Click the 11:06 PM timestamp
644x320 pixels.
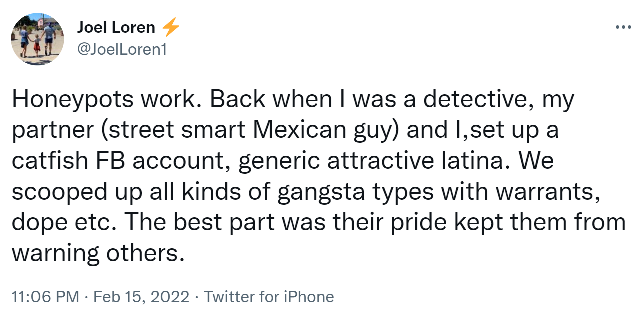(x=45, y=297)
